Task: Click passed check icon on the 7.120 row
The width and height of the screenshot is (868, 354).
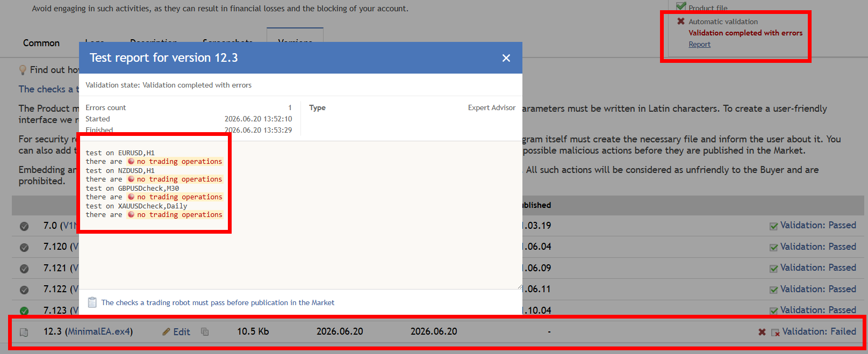Action: (773, 248)
